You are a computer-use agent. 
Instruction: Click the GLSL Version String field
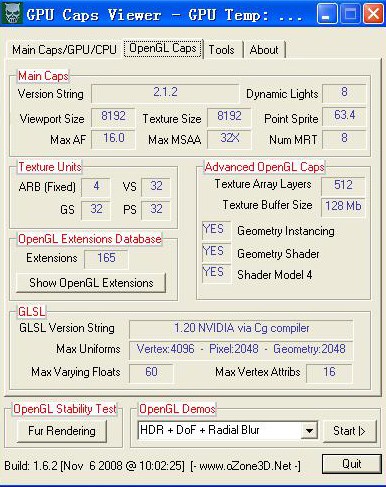[241, 329]
